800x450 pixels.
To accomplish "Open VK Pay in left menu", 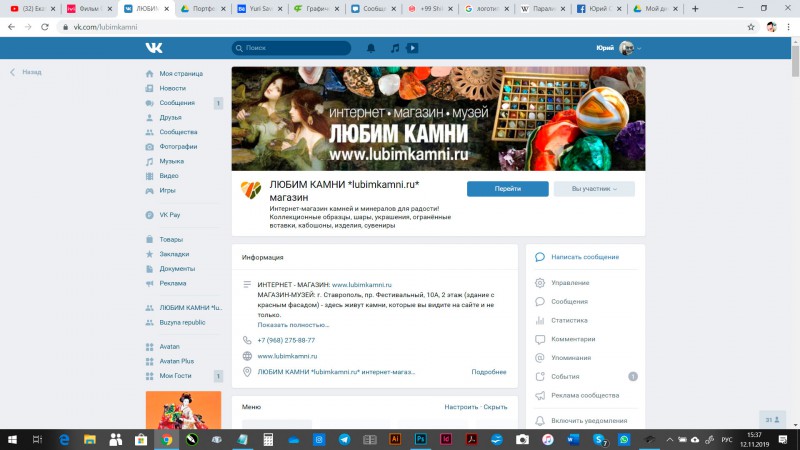I will pos(169,215).
